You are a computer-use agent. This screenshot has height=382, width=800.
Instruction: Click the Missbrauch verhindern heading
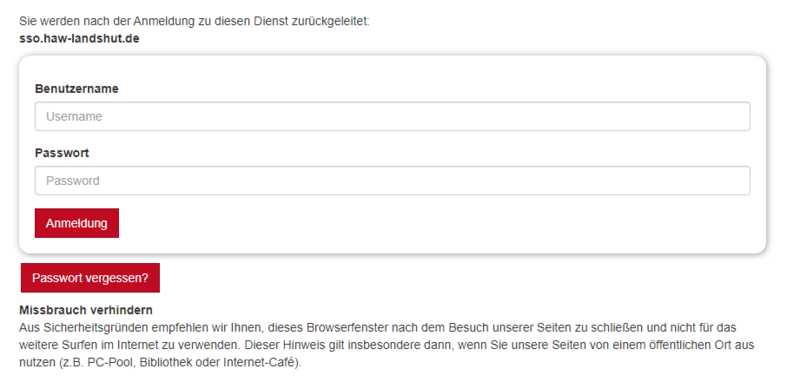coord(86,310)
